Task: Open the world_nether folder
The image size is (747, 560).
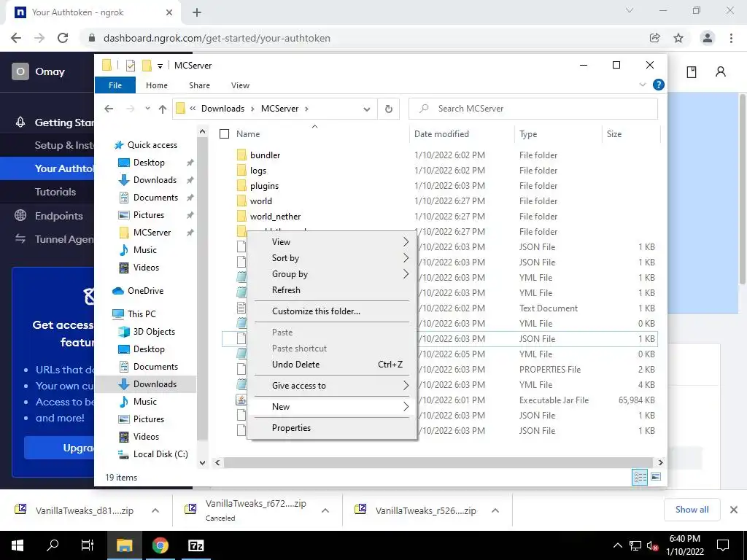Action: [x=275, y=216]
